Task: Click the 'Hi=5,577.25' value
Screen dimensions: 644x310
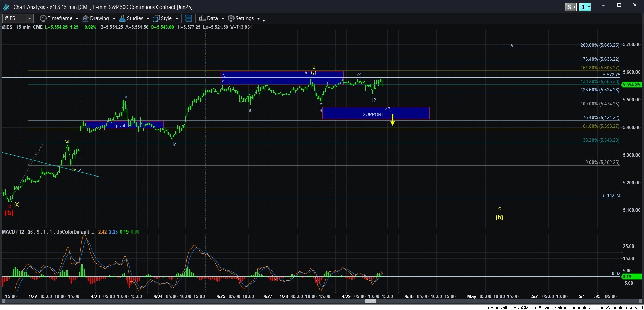Action: (x=188, y=27)
